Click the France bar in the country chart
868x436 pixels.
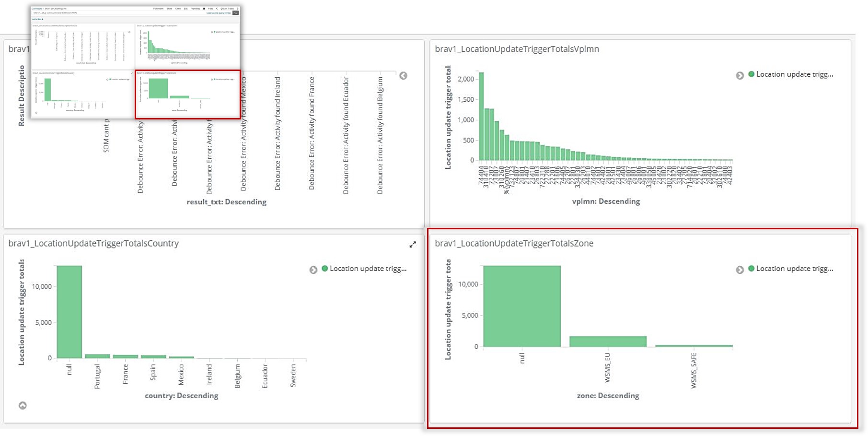click(x=126, y=356)
